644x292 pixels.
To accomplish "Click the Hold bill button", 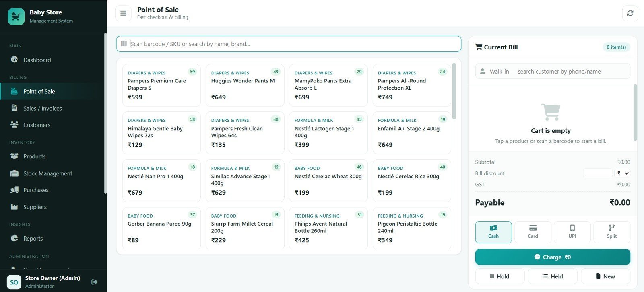I will (x=500, y=276).
